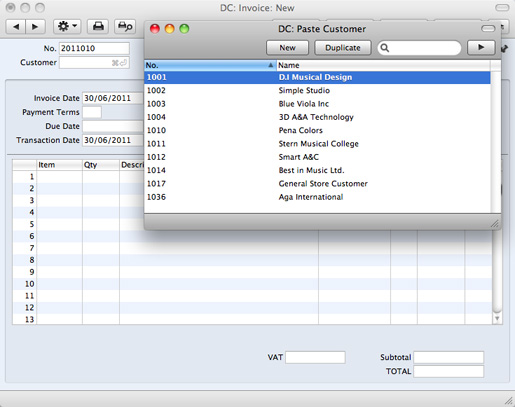The image size is (515, 407).
Task: Select customer 1002 Simple Studio
Action: click(317, 90)
